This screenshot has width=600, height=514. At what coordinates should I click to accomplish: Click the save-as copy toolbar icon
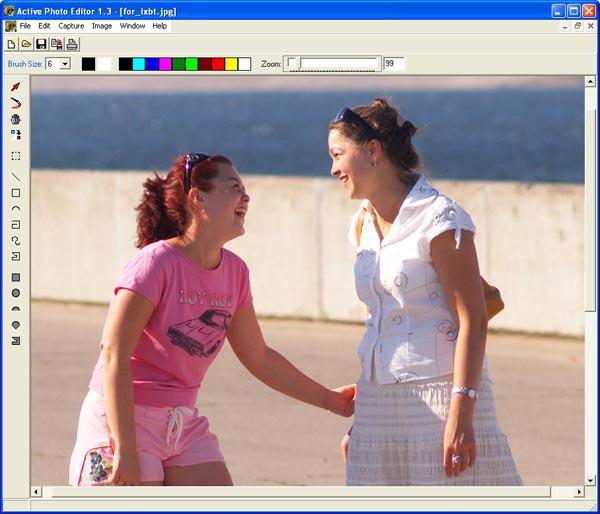(57, 44)
